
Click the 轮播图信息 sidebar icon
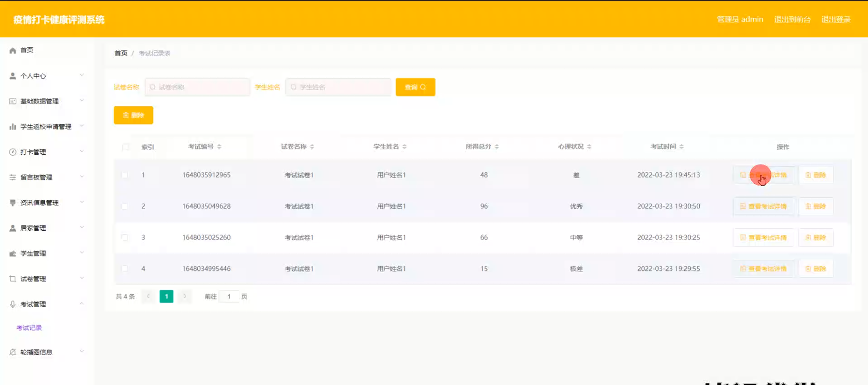point(13,352)
